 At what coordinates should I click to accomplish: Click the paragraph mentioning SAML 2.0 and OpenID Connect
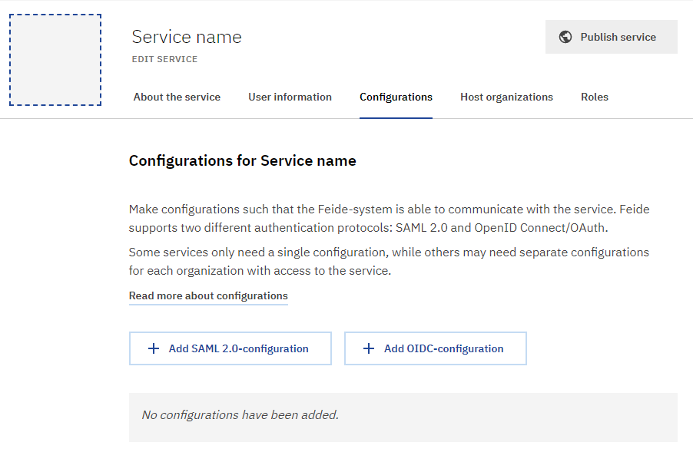(389, 218)
